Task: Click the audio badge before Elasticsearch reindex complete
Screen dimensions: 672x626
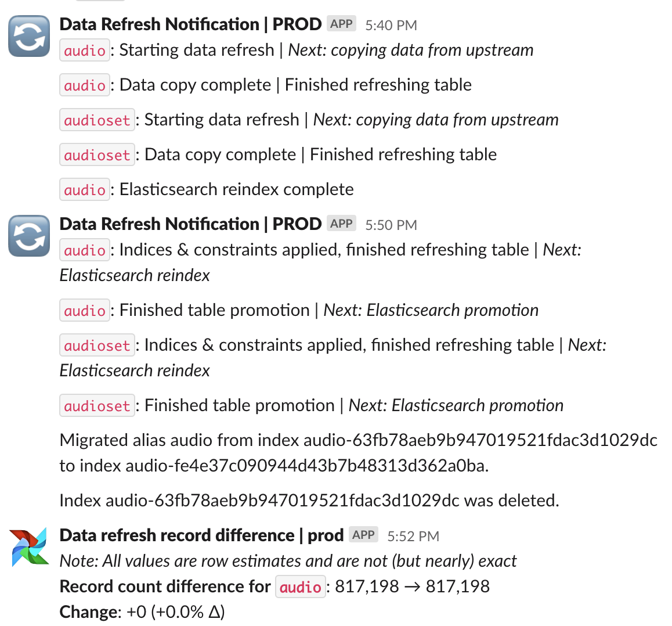Action: [x=84, y=189]
